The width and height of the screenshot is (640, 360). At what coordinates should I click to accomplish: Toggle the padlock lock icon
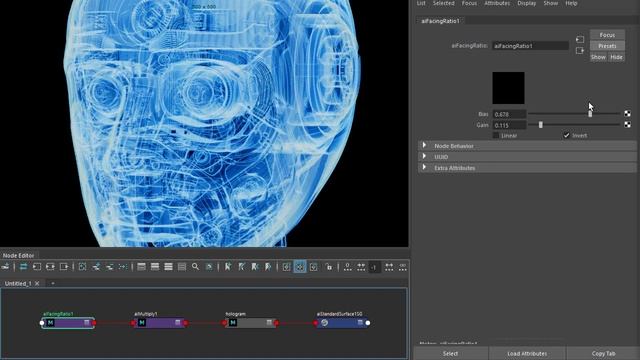329,267
